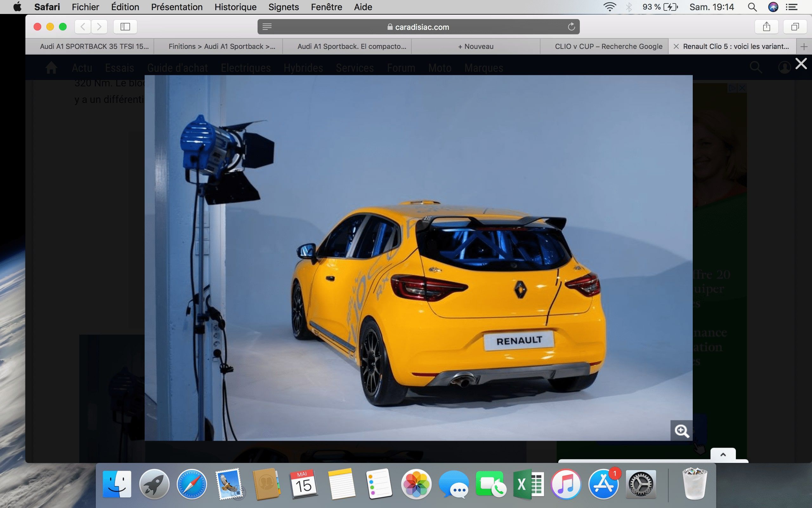Open Launchpad from the Dock
This screenshot has height=508, width=812.
[x=154, y=484]
